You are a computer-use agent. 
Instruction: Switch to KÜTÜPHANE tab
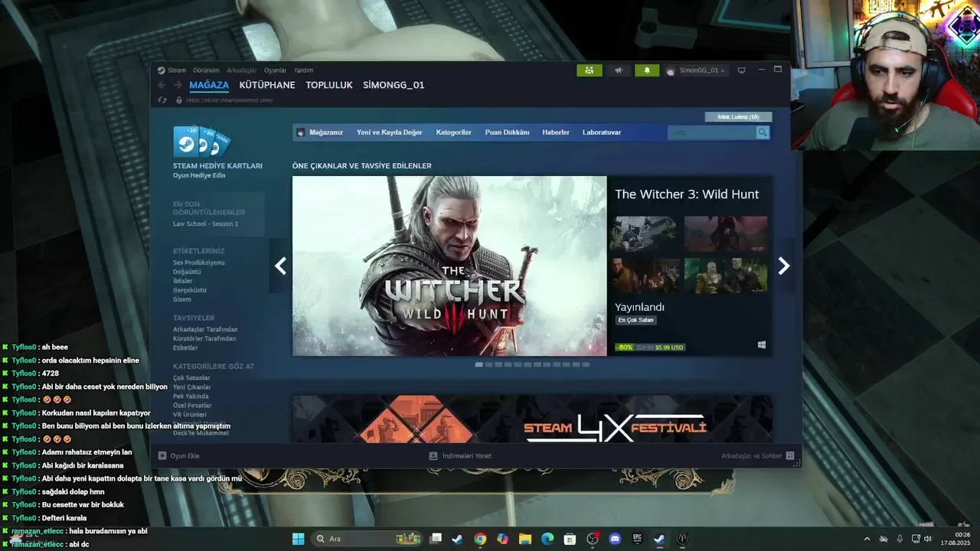pyautogui.click(x=267, y=85)
